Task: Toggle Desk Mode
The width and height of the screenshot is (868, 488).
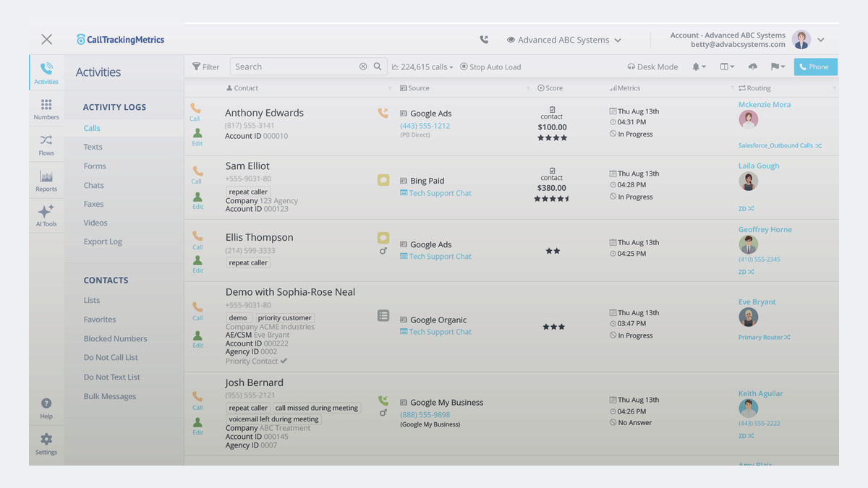Action: (652, 67)
